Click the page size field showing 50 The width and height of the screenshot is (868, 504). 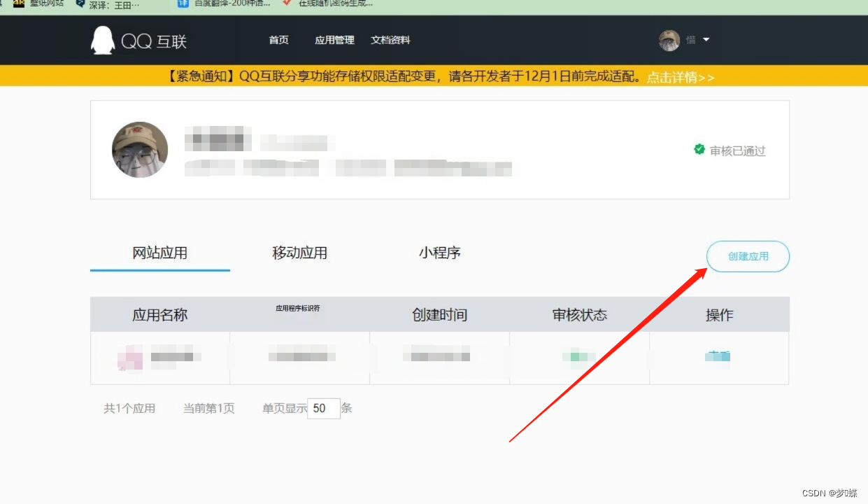click(x=324, y=408)
